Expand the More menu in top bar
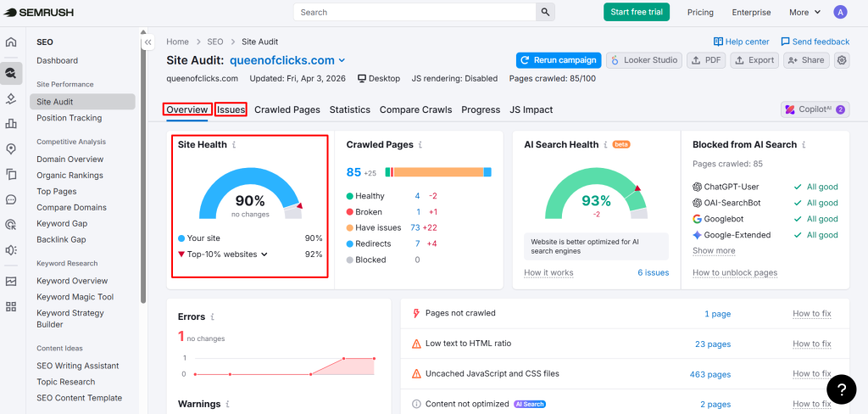 pyautogui.click(x=805, y=12)
